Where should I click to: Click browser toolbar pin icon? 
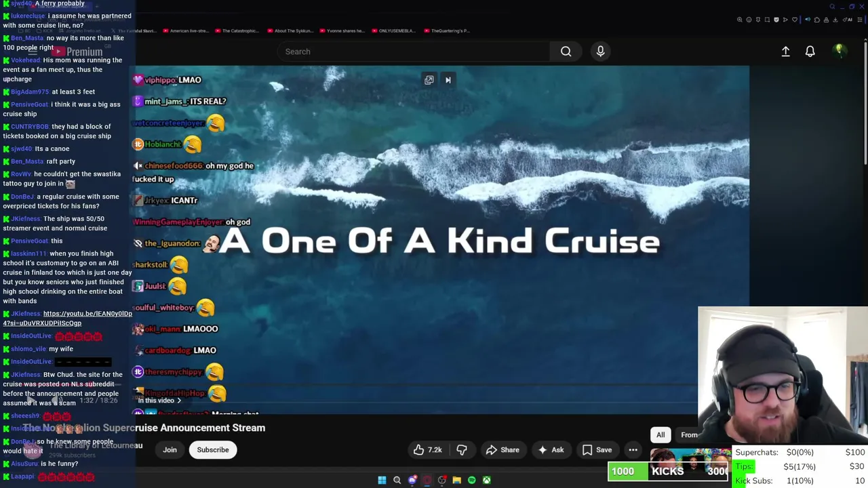[758, 20]
